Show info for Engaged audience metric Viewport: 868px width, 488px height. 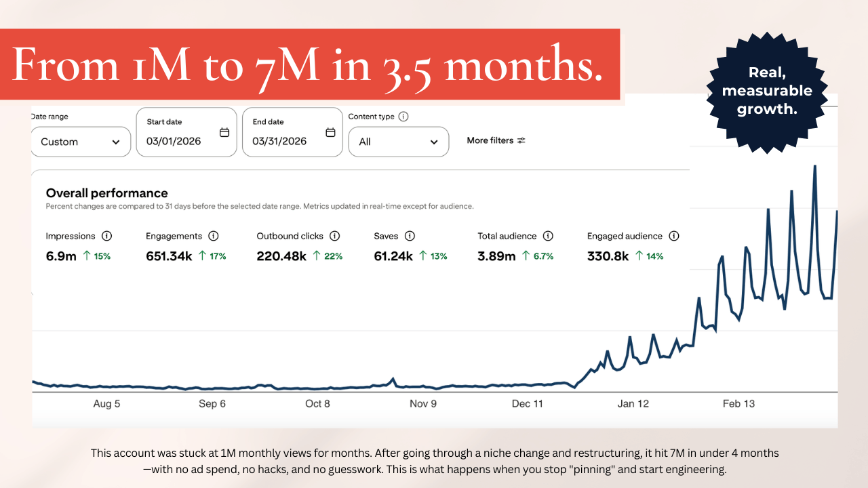[x=674, y=236]
